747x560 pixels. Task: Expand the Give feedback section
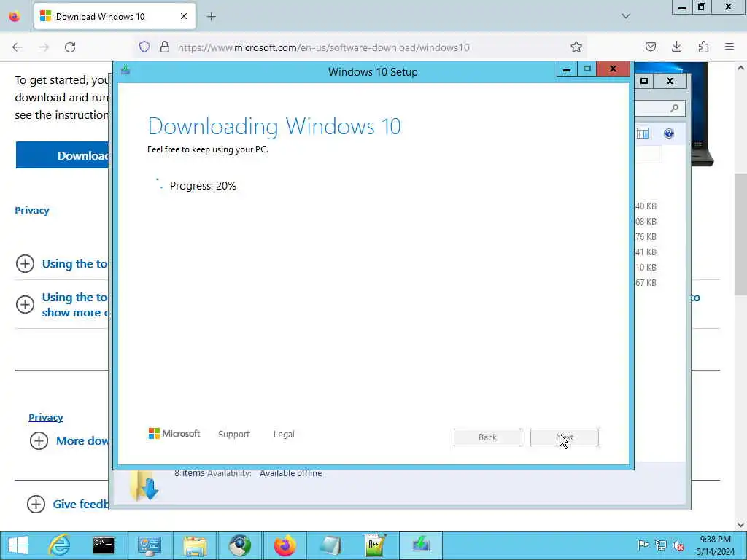[36, 505]
